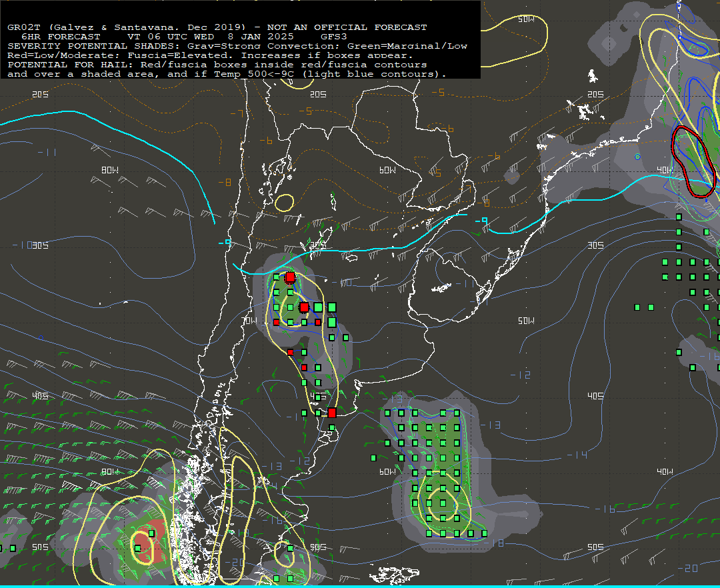This screenshot has height=588, width=720.
Task: Click the small blue circle marker over Brazil
Action: tap(637, 157)
